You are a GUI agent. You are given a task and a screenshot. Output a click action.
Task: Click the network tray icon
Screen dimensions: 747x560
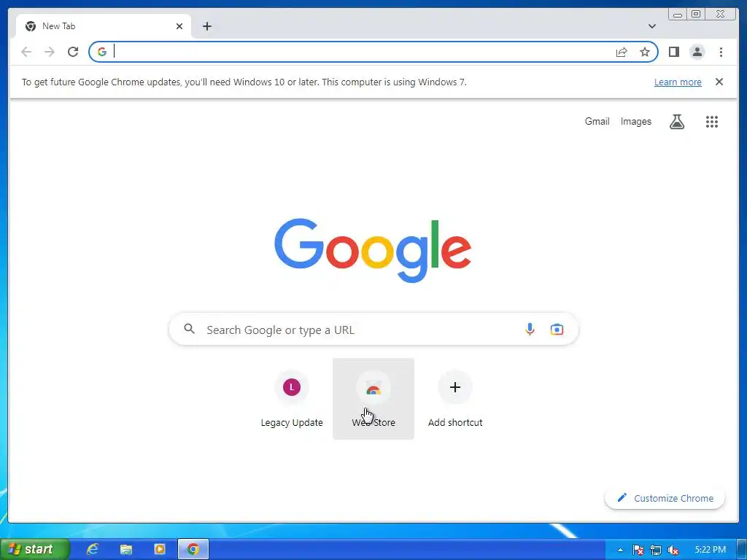pyautogui.click(x=656, y=550)
